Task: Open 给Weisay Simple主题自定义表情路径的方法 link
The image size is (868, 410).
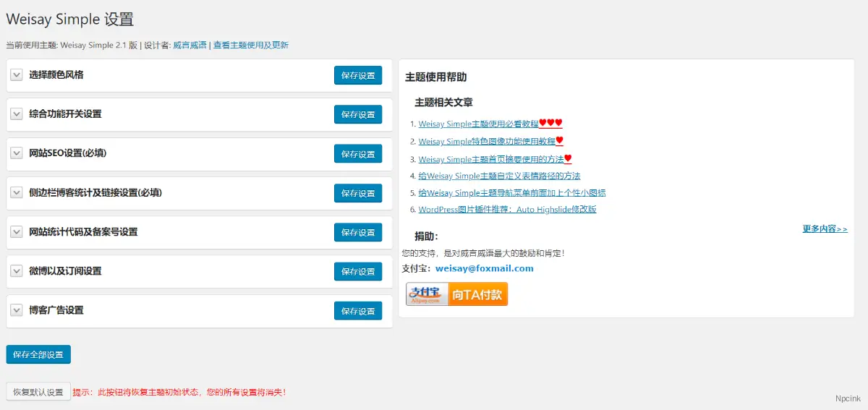Action: pos(499,176)
